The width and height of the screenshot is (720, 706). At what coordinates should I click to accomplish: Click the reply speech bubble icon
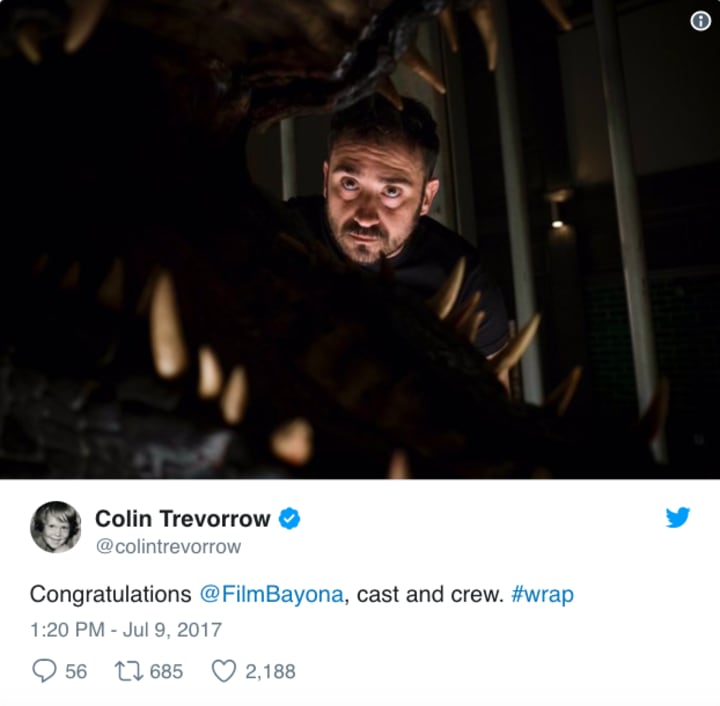(x=44, y=671)
